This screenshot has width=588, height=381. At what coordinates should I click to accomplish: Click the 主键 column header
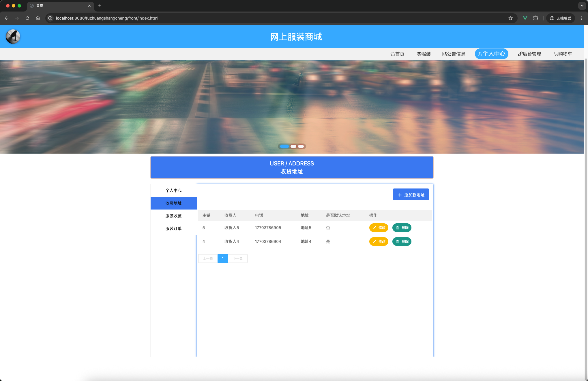coord(207,215)
